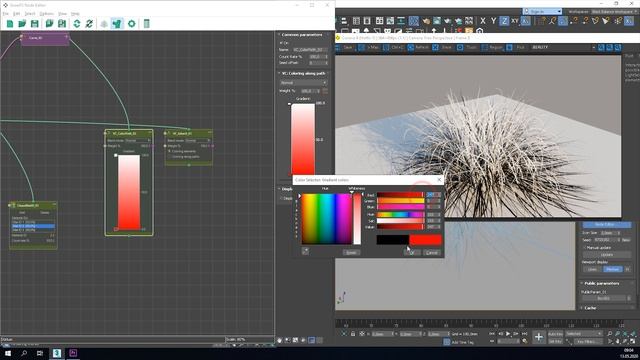Open the Selected key filter dropdown
The image size is (640, 360).
(584, 334)
